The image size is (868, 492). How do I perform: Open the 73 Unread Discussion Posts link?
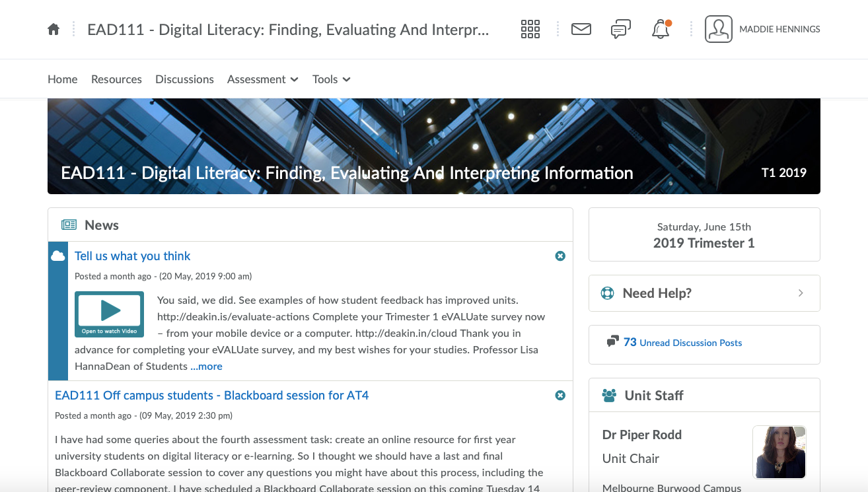point(682,342)
